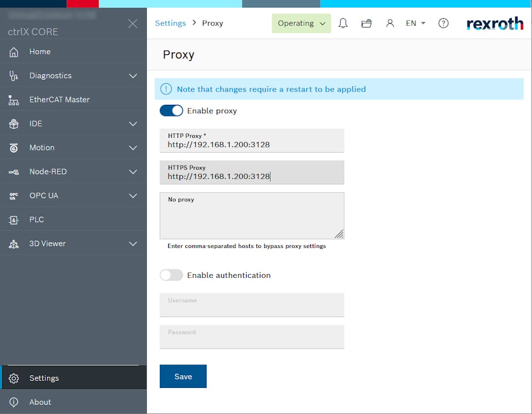Screen dimensions: 532x414
Task: Save the proxy settings
Action: click(x=183, y=376)
